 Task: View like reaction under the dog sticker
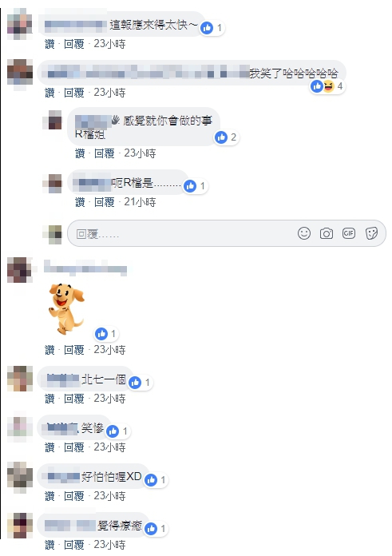106,334
